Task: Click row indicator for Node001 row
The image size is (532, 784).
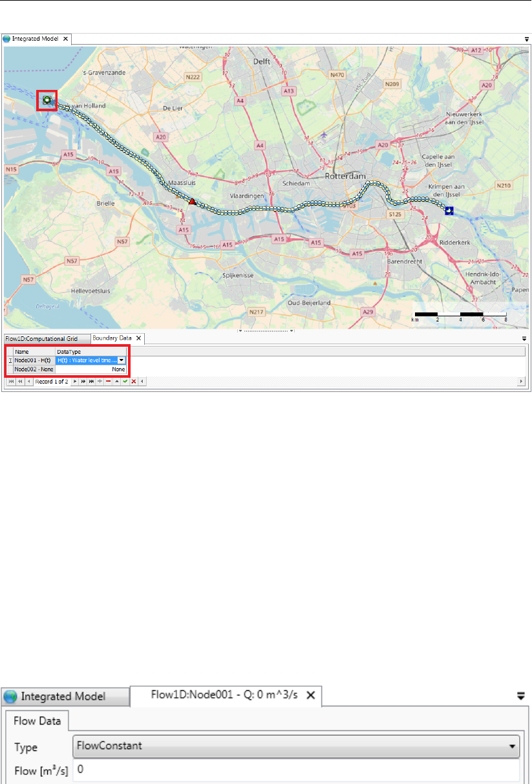Action: (x=9, y=360)
